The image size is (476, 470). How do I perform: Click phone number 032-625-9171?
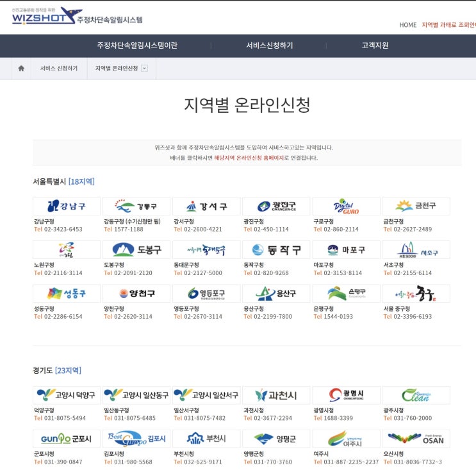point(203,462)
